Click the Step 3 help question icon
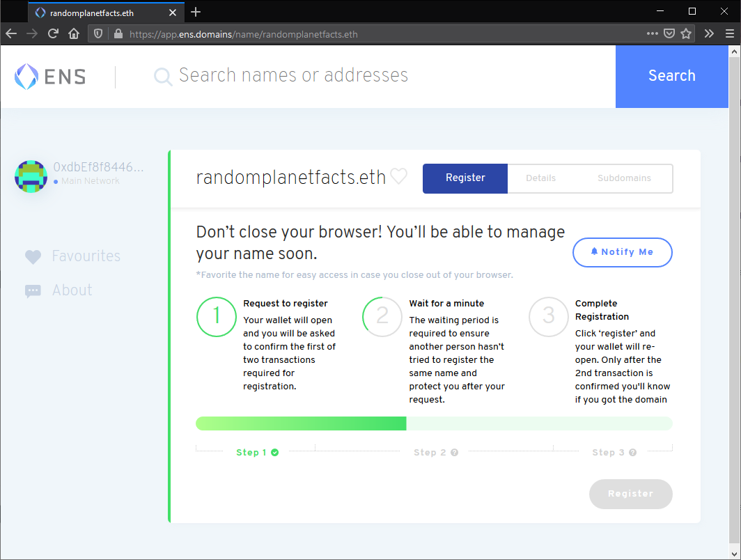The height and width of the screenshot is (560, 741). pyautogui.click(x=632, y=452)
